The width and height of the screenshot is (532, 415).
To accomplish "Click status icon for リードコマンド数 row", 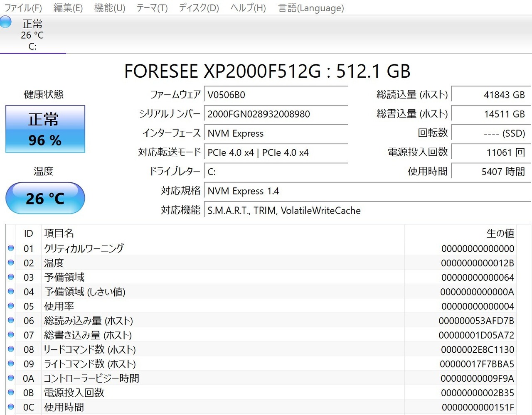I will coord(11,349).
